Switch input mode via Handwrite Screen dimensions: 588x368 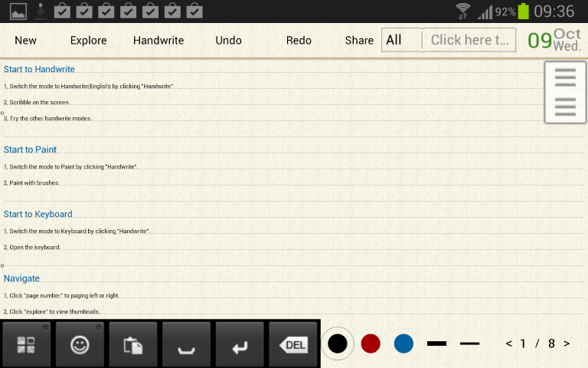(158, 40)
